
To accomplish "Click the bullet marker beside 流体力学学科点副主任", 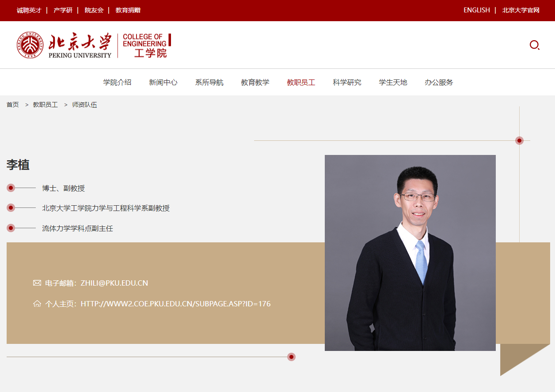I will (11, 228).
